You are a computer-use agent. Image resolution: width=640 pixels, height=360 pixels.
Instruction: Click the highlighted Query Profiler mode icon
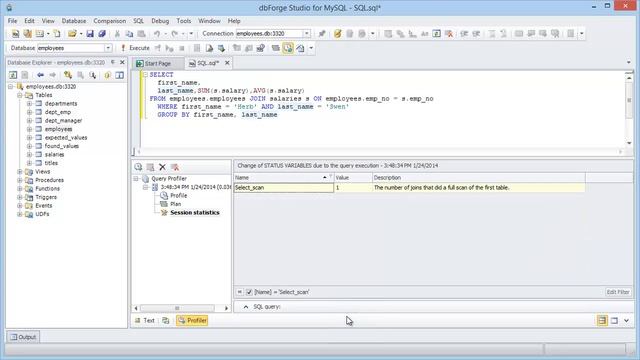pos(288,48)
